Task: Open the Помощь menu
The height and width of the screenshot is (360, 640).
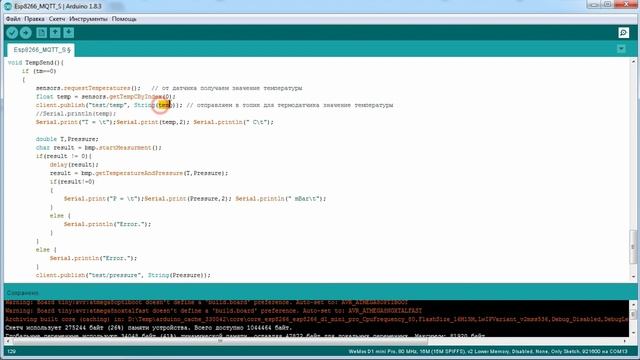Action: coord(124,19)
